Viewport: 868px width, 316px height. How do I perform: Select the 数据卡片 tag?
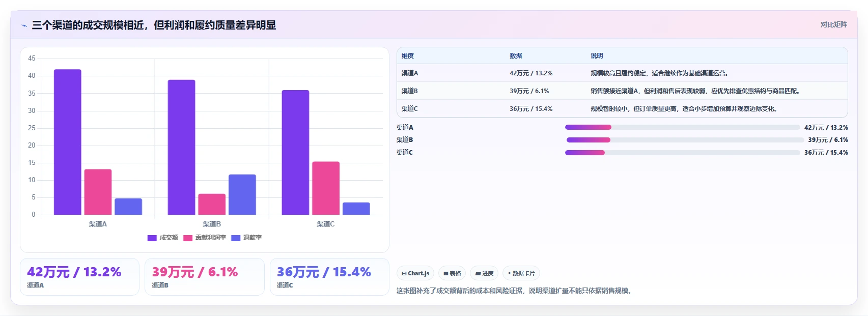521,273
